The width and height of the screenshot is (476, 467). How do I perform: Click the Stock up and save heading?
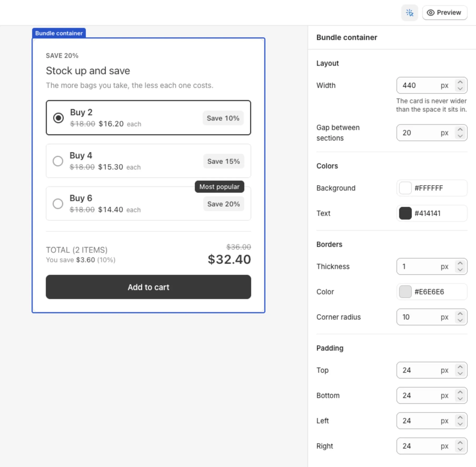point(88,71)
